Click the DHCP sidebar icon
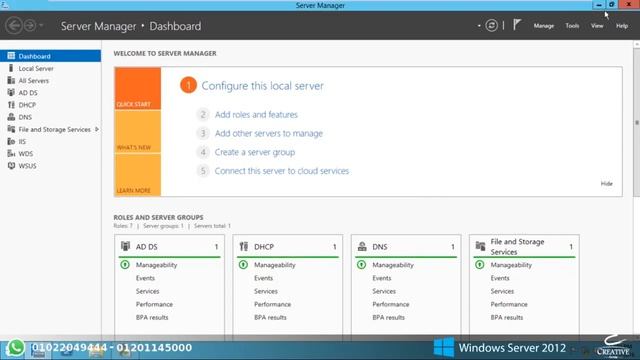Screen dimensions: 640x360 [11, 105]
